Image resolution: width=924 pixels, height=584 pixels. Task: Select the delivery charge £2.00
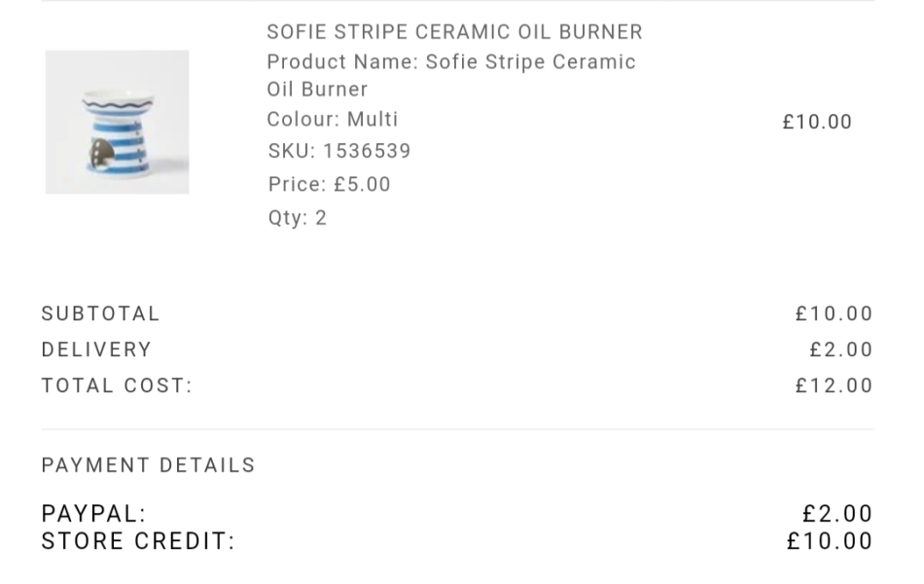coord(841,349)
